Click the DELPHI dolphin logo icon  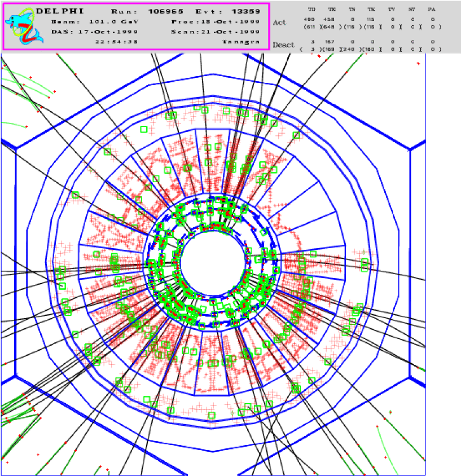coord(20,26)
